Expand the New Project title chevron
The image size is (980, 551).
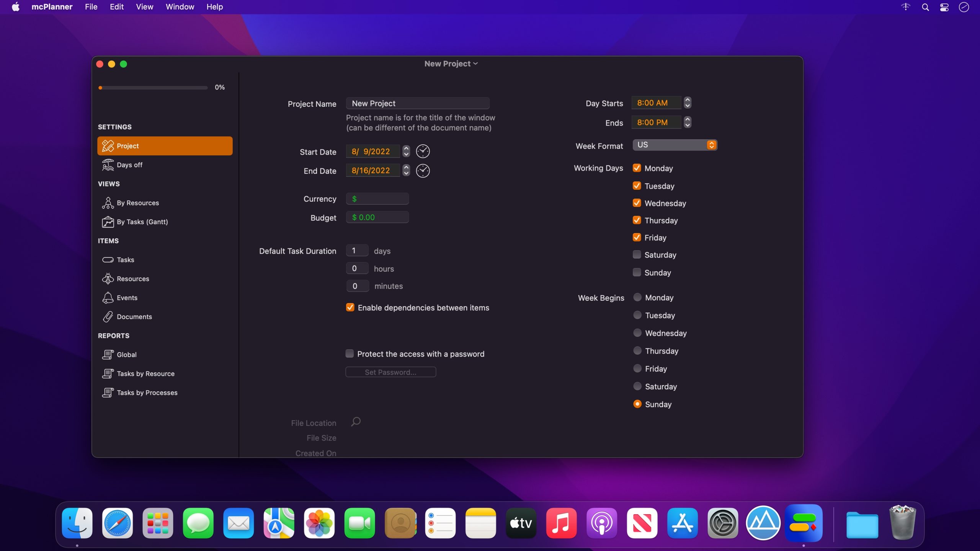click(x=475, y=64)
